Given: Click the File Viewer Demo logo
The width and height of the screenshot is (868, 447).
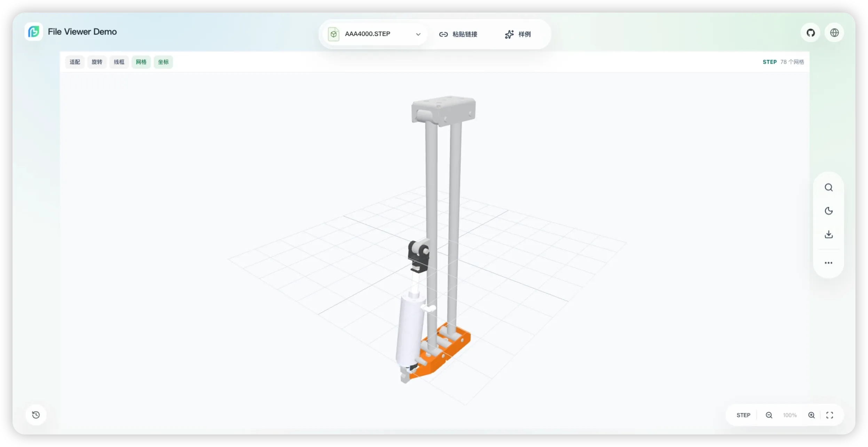Looking at the screenshot, I should [34, 32].
